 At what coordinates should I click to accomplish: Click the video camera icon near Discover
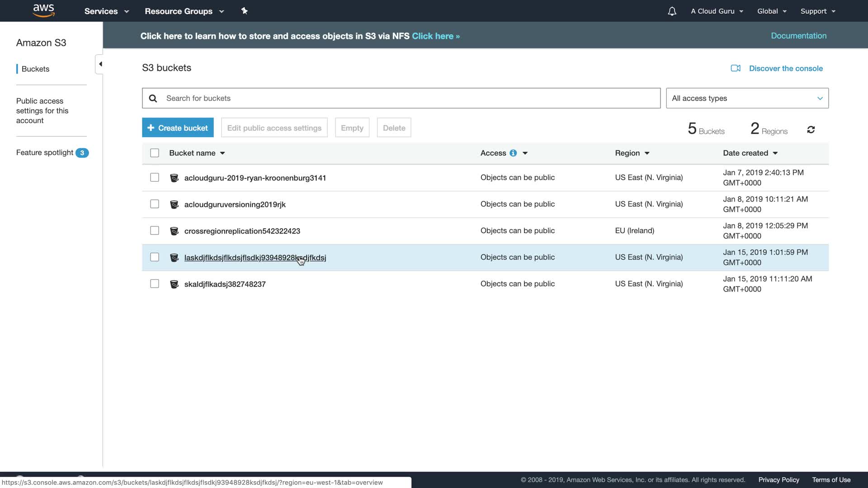736,68
